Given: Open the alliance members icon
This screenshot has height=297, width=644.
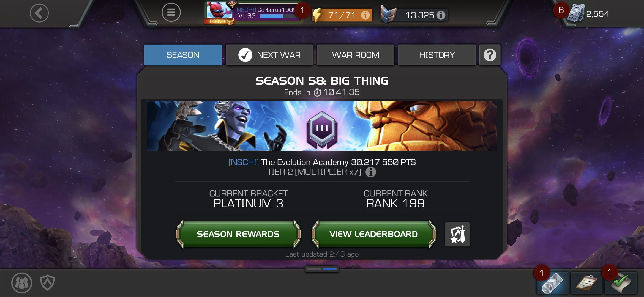Looking at the screenshot, I should (22, 283).
